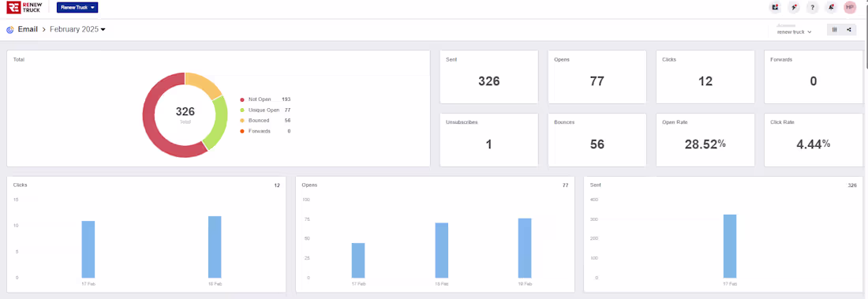
Task: Click the 17 Feb bar in Sent chart
Action: tap(730, 246)
